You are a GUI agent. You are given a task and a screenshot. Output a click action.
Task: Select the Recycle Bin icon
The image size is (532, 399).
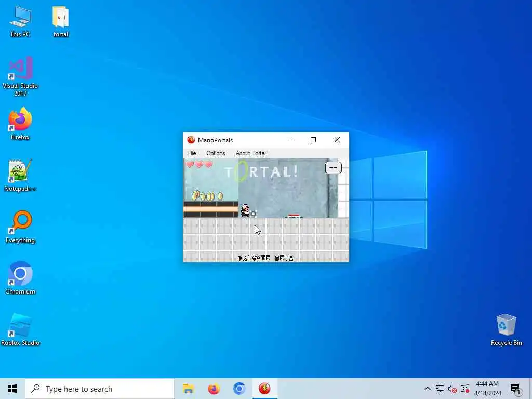506,329
